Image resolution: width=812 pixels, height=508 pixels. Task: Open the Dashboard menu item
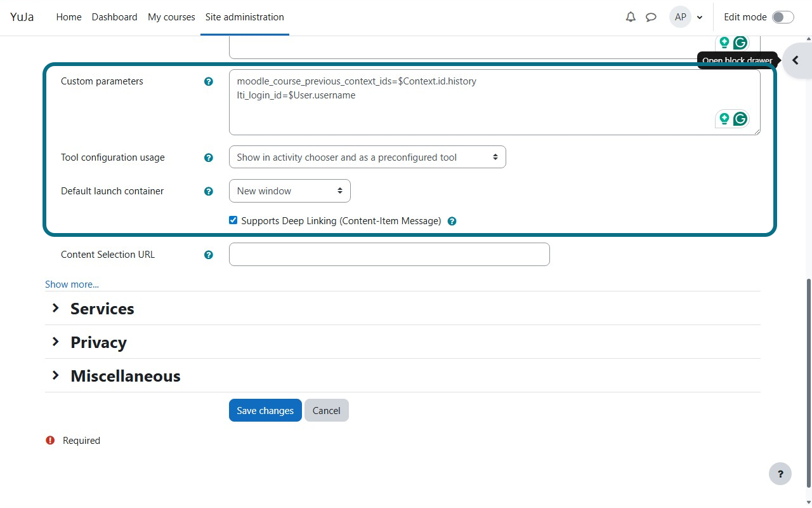[114, 17]
